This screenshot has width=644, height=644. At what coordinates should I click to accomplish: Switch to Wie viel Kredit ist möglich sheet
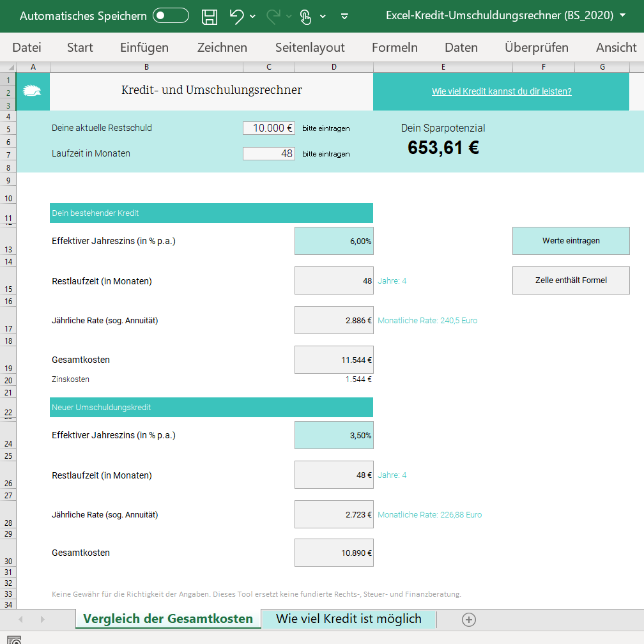point(349,618)
